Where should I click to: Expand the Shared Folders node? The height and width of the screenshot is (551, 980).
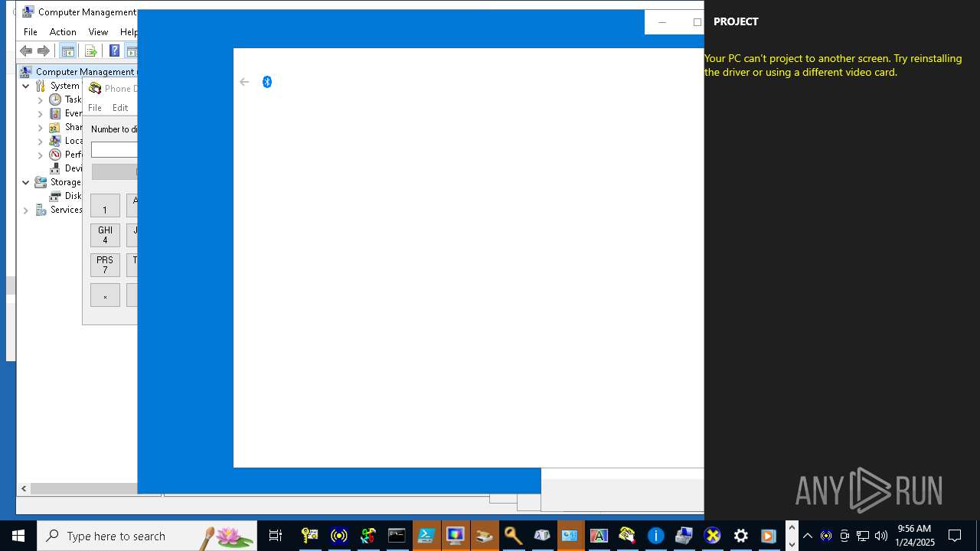pyautogui.click(x=41, y=127)
